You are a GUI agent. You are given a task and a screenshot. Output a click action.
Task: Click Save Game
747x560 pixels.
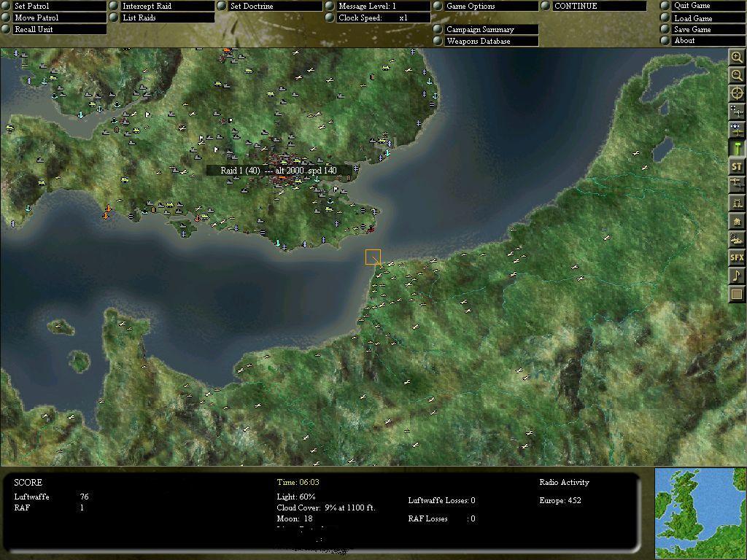click(709, 29)
